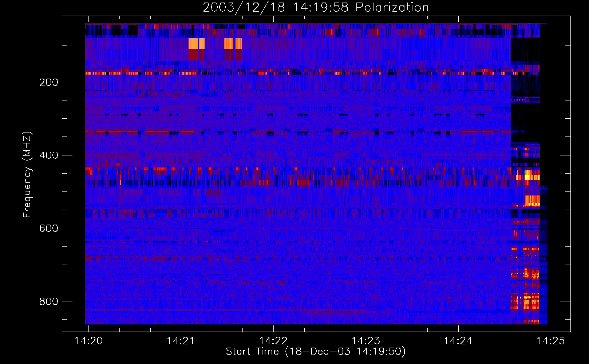Click the 14:20 time tick label

tap(88, 341)
